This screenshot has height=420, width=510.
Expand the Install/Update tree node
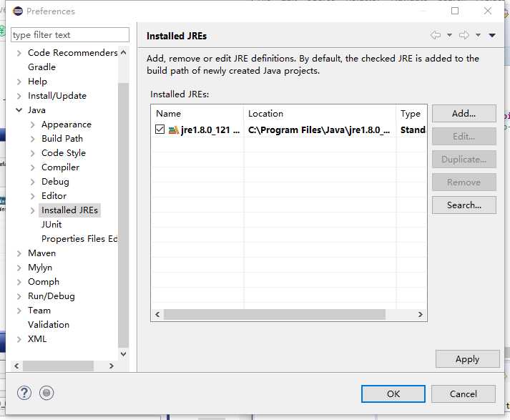(19, 96)
